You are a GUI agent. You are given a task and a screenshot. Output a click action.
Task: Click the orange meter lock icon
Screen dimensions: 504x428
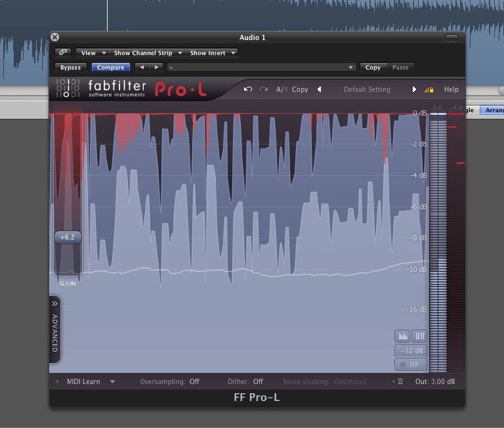[x=429, y=90]
